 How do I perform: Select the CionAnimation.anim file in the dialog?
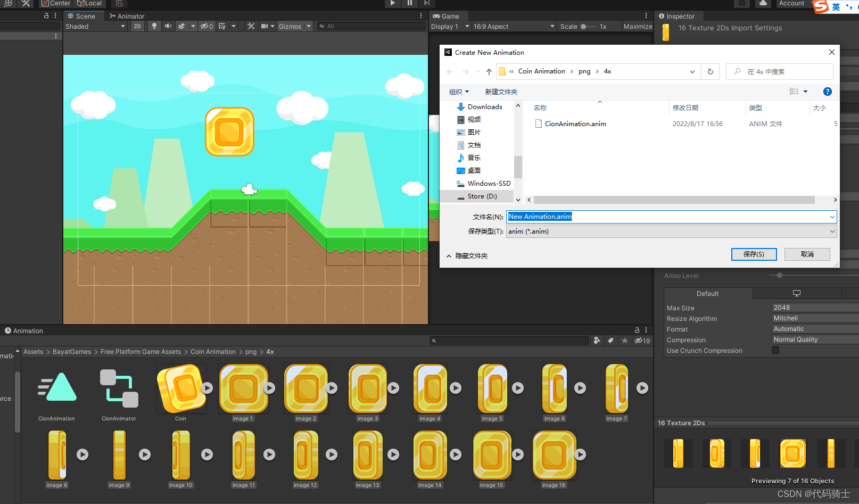click(x=575, y=123)
